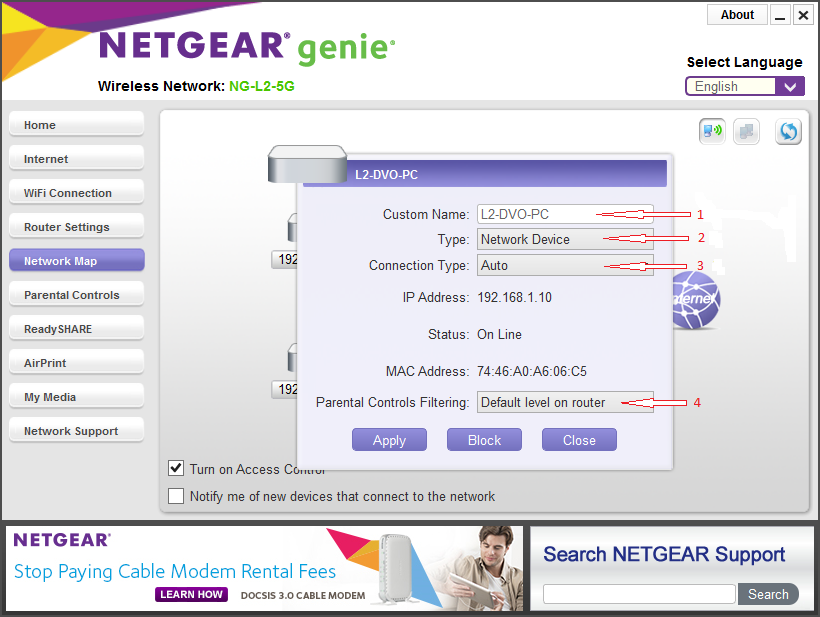Block this device with the Block button
Screen dimensions: 820x617
pyautogui.click(x=484, y=440)
